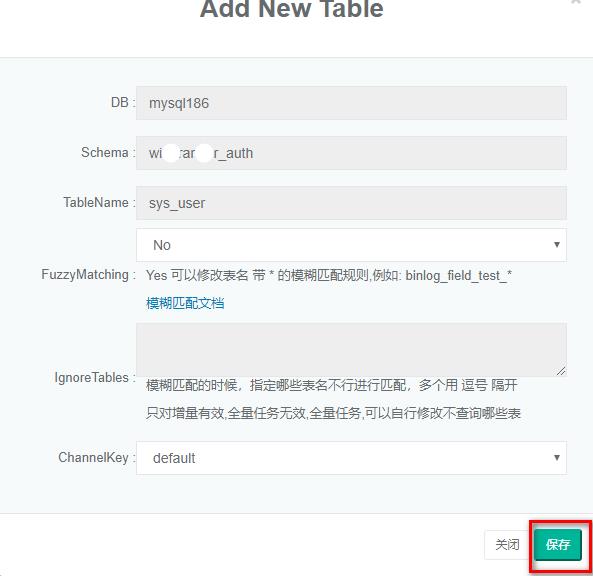Viewport: 593px width, 576px height.
Task: Click the 关闭 button
Action: (x=507, y=545)
